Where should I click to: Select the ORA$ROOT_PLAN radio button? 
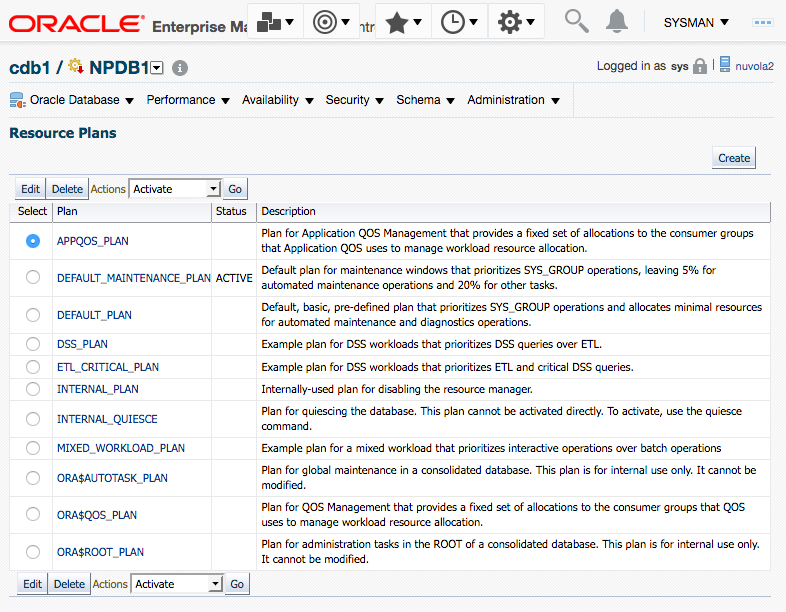[x=33, y=552]
